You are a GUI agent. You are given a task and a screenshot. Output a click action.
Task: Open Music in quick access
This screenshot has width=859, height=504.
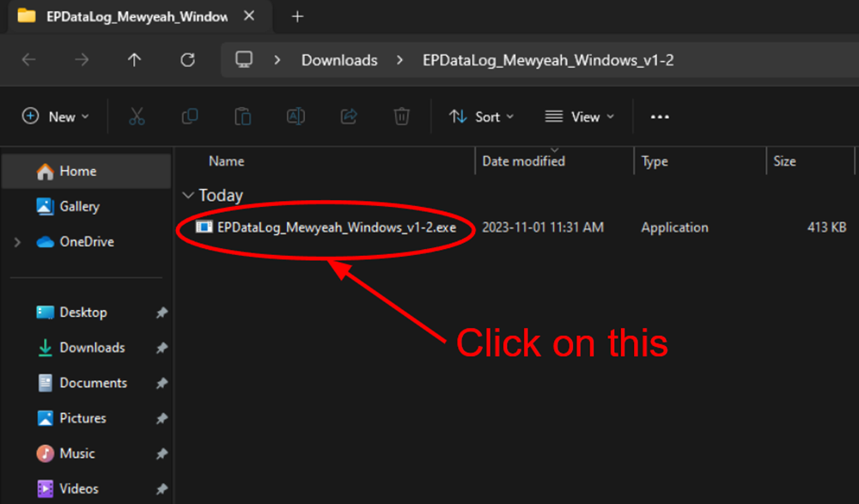click(x=76, y=453)
